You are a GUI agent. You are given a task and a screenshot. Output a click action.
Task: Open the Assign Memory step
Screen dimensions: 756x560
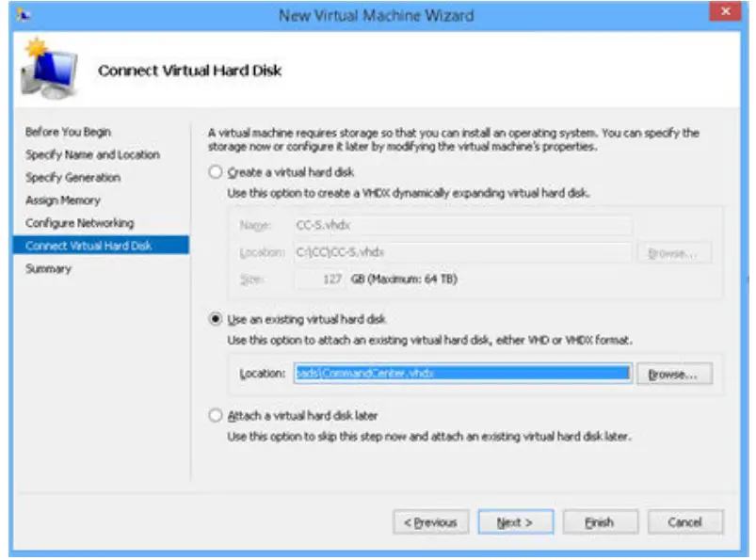pyautogui.click(x=62, y=200)
